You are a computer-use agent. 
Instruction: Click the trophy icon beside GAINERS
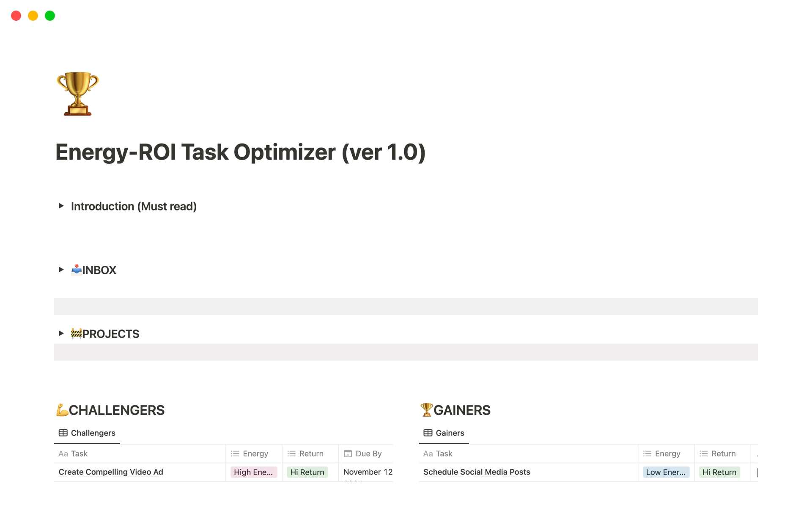[426, 410]
